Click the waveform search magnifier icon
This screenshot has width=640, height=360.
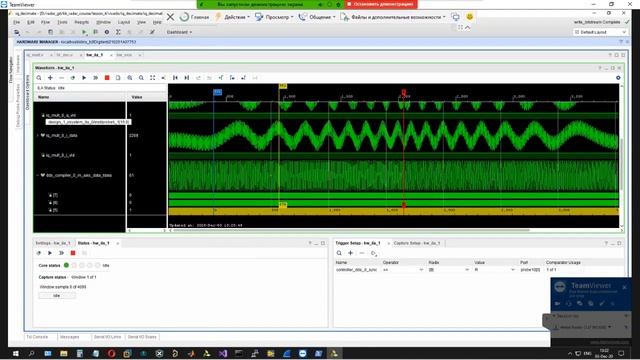pos(39,78)
